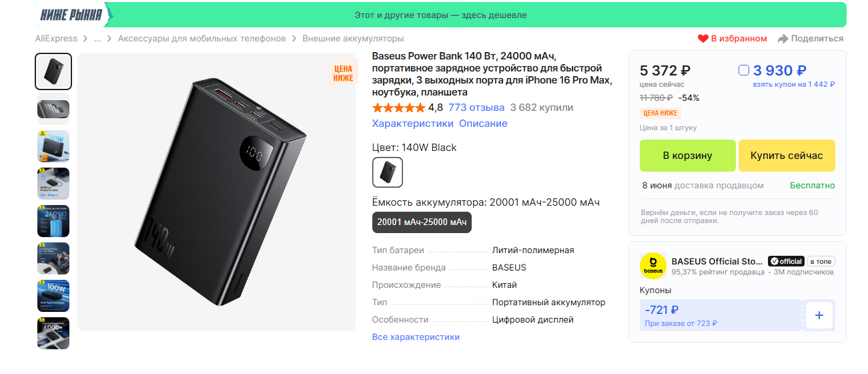Screen dimensions: 868x374
Task: Select the first product thumbnail
Action: click(x=53, y=71)
